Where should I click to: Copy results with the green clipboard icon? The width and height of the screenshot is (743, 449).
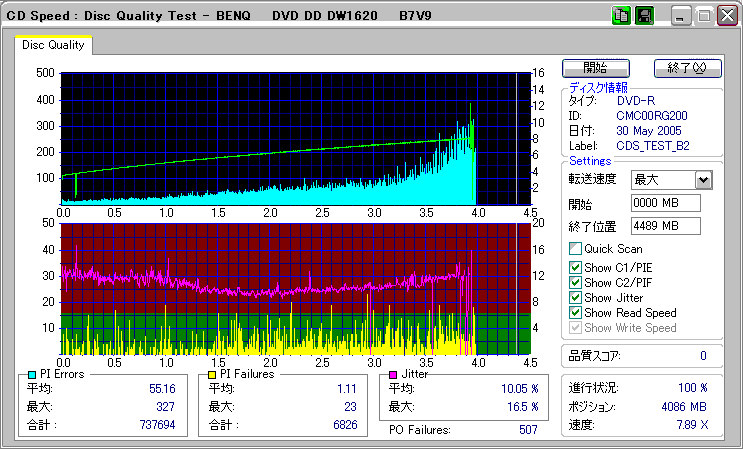(621, 16)
